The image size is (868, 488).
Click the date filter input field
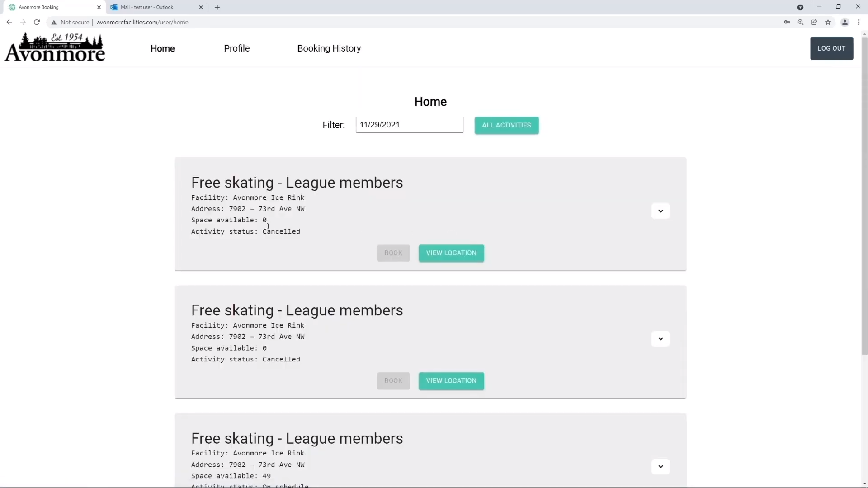point(410,125)
